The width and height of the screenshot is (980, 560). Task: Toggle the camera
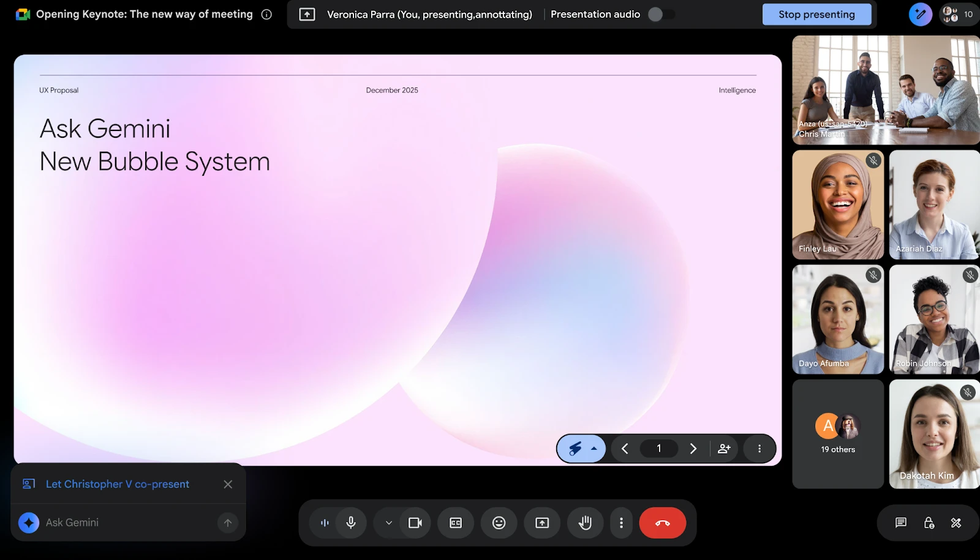click(x=415, y=523)
